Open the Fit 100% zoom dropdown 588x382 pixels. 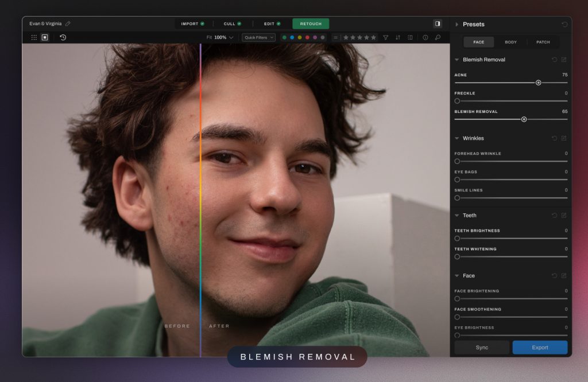[x=220, y=37]
